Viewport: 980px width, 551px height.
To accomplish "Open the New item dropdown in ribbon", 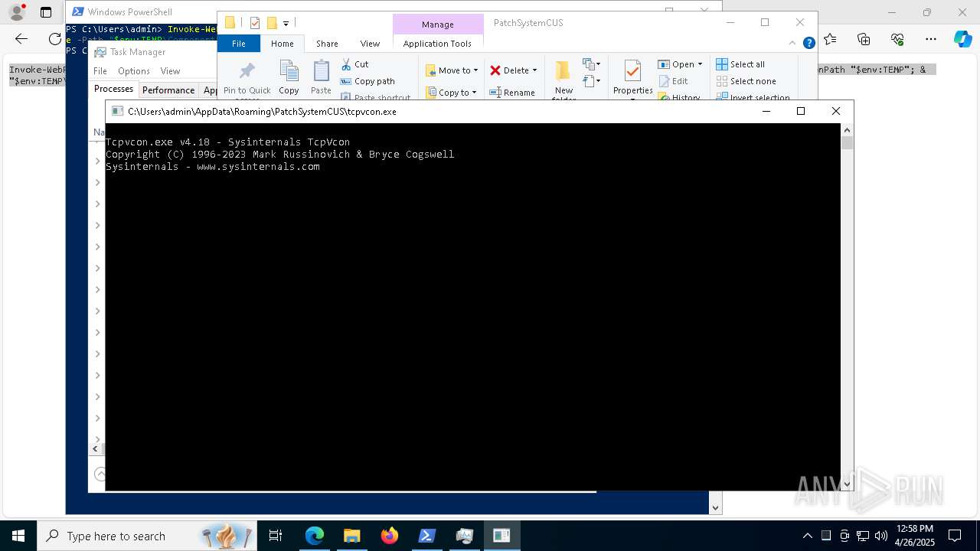I will coord(591,64).
